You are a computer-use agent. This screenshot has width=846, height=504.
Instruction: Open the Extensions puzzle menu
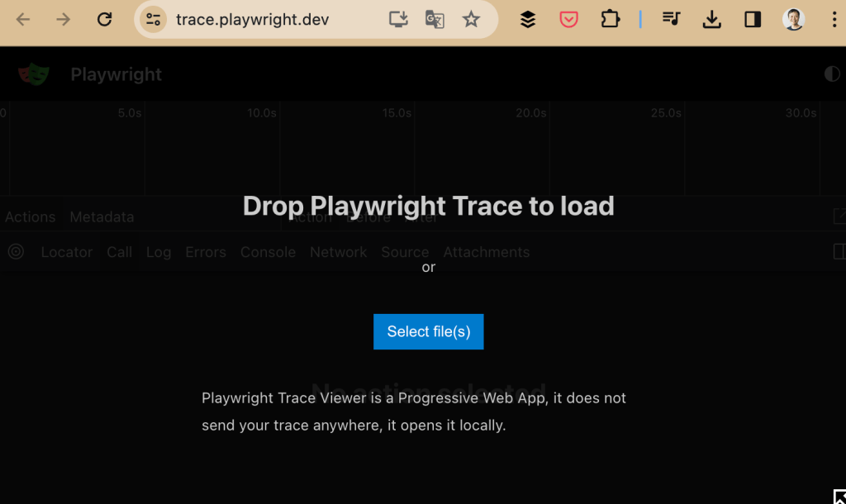point(610,20)
